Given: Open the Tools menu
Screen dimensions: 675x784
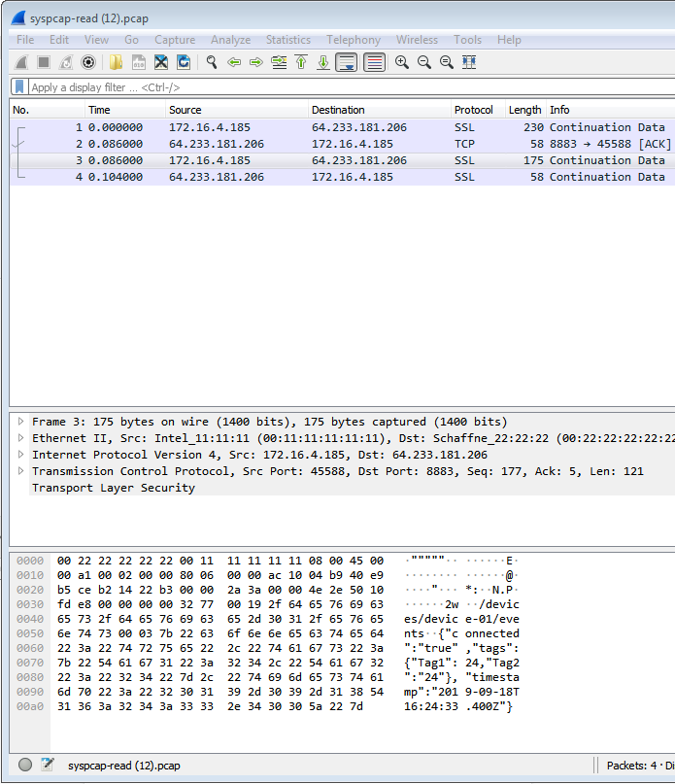Looking at the screenshot, I should pos(467,40).
